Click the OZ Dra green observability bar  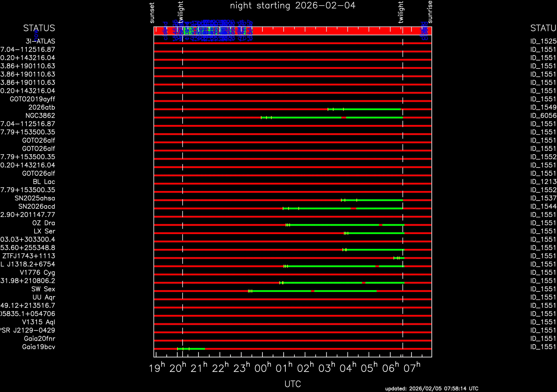click(335, 225)
